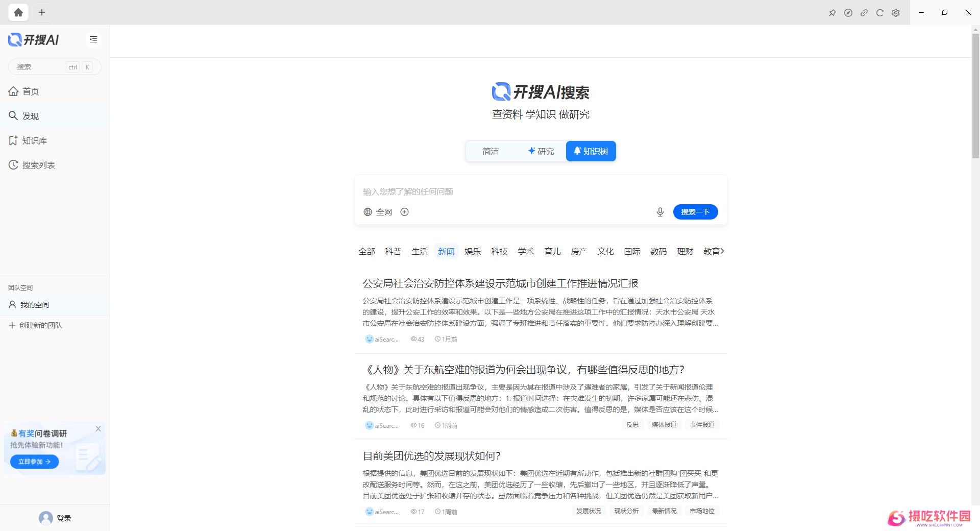This screenshot has height=531, width=980.
Task: Switch to 生活 category tab
Action: [420, 251]
